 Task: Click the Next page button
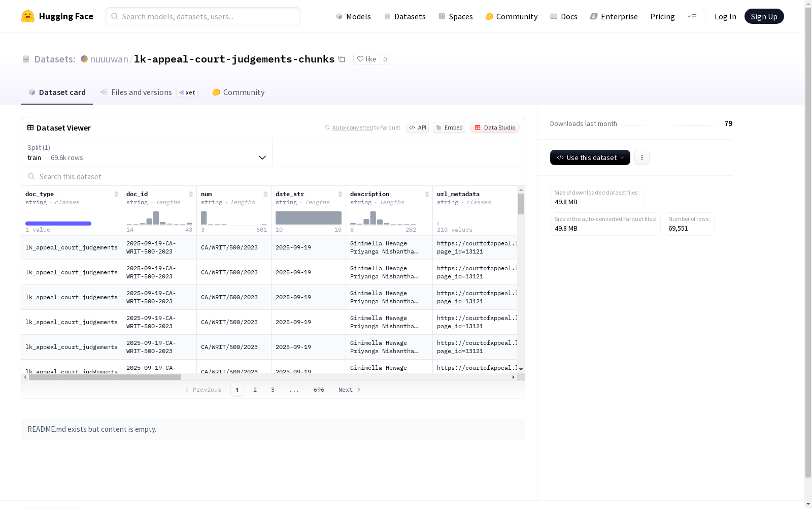pyautogui.click(x=350, y=390)
